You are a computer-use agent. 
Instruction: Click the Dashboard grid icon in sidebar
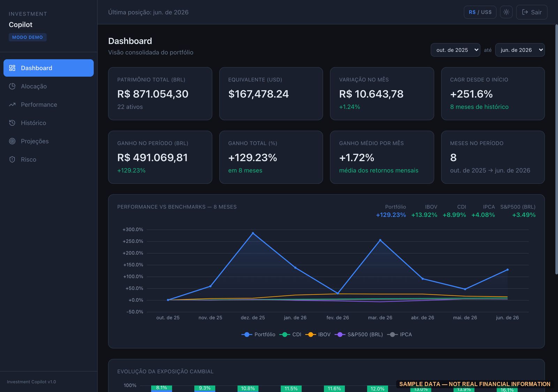[12, 68]
